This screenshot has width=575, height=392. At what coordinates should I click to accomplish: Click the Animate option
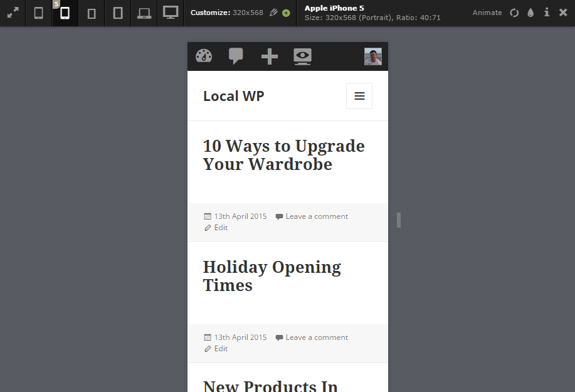pos(487,13)
